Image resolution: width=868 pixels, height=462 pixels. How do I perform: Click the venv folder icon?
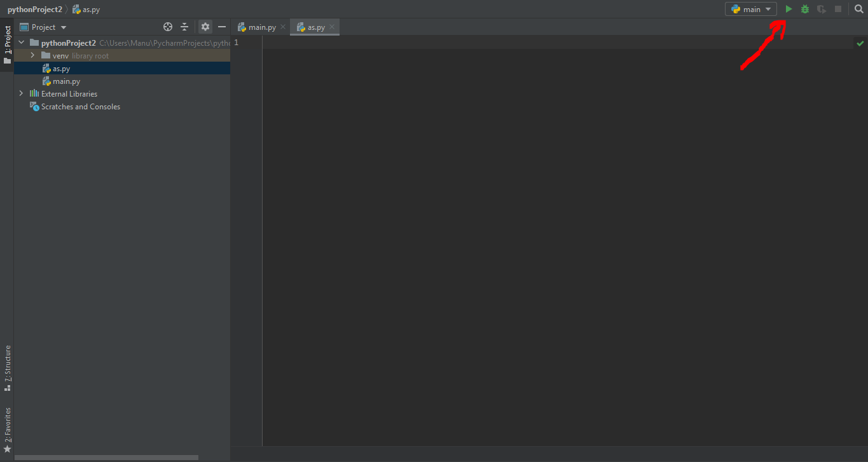pyautogui.click(x=46, y=55)
